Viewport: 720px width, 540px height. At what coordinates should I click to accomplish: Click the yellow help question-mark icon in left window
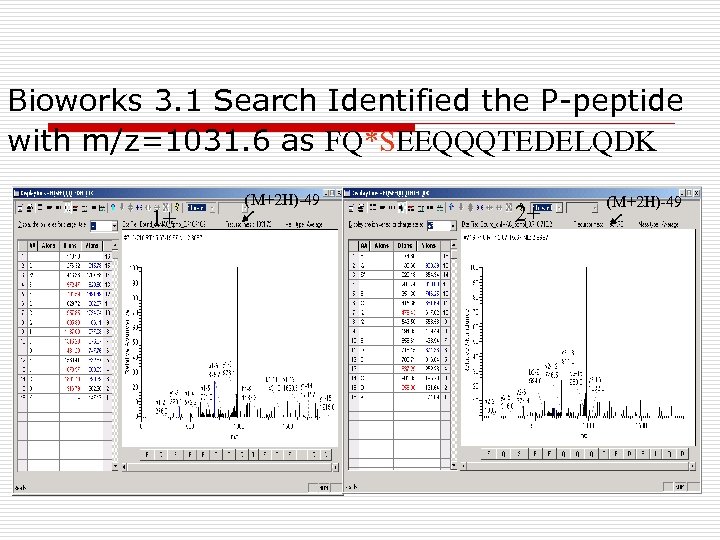(x=176, y=208)
